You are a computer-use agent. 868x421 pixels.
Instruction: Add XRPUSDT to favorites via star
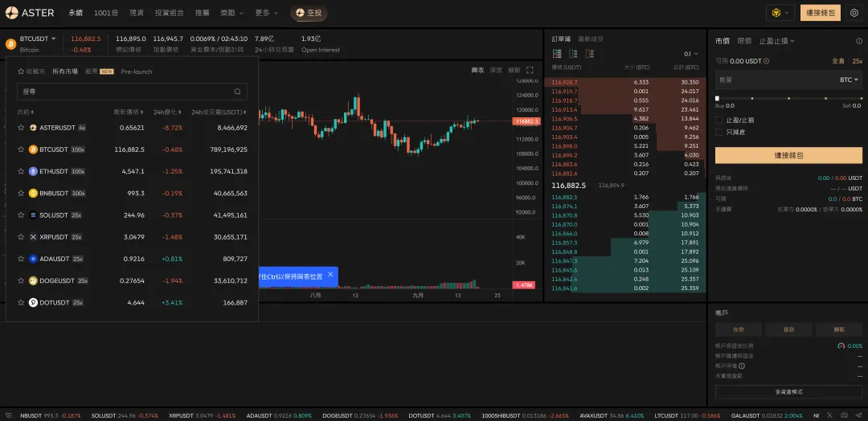click(21, 237)
